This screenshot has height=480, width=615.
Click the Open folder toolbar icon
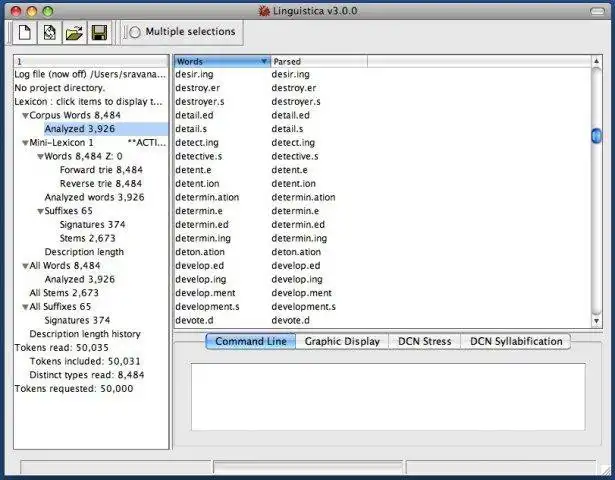(x=74, y=33)
